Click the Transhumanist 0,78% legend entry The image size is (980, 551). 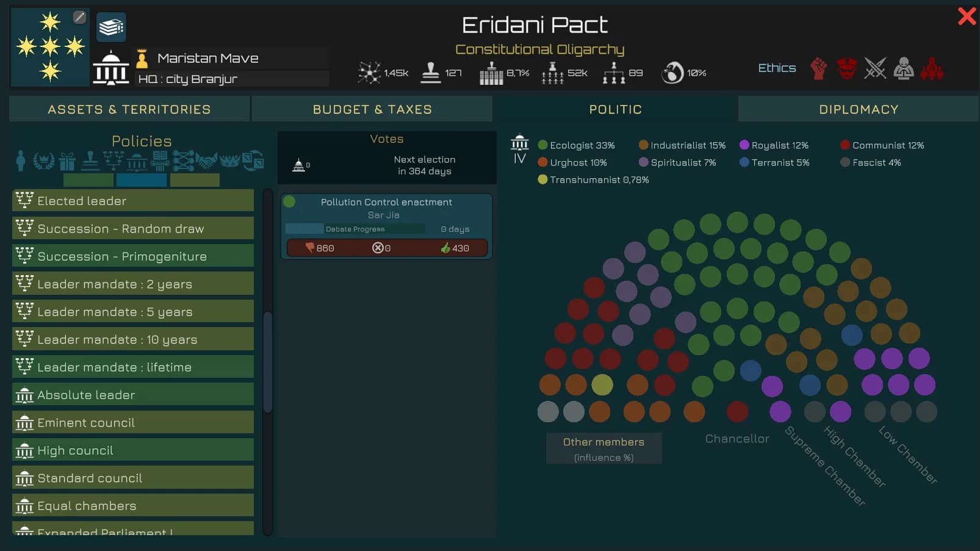(x=593, y=179)
